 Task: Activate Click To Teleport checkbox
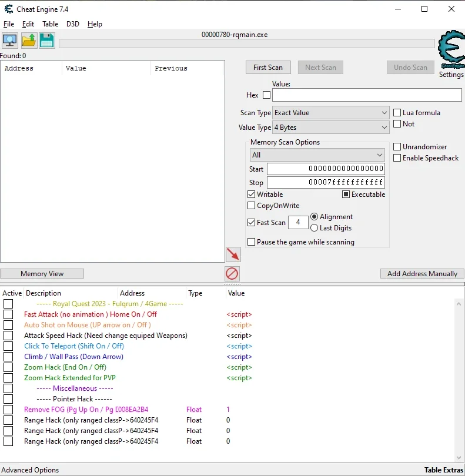pyautogui.click(x=8, y=346)
